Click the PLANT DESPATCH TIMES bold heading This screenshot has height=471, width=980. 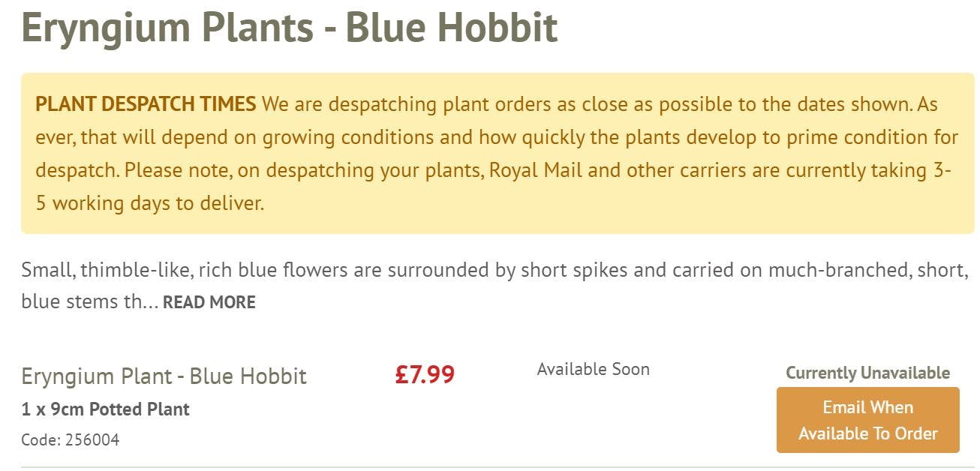click(146, 104)
